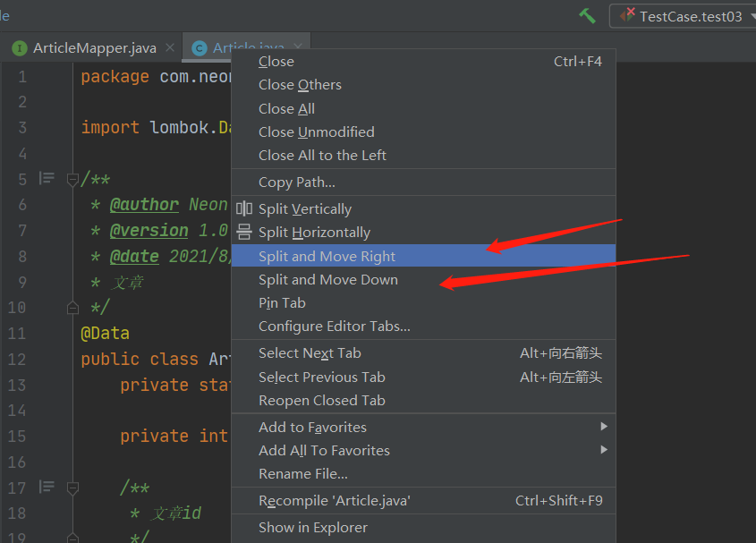756x543 pixels.
Task: Click the @author tag in the Javadoc
Action: click(144, 205)
